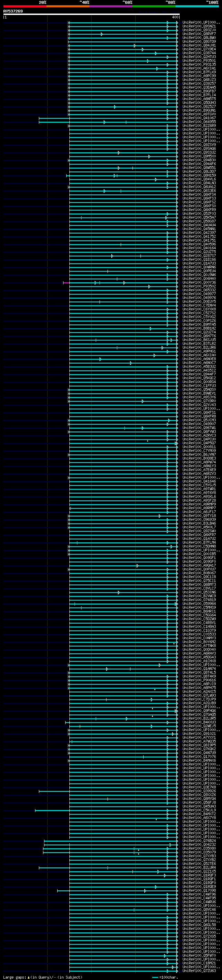
Task: Select hit UniRef100_Q76B24
Action: 199,841
